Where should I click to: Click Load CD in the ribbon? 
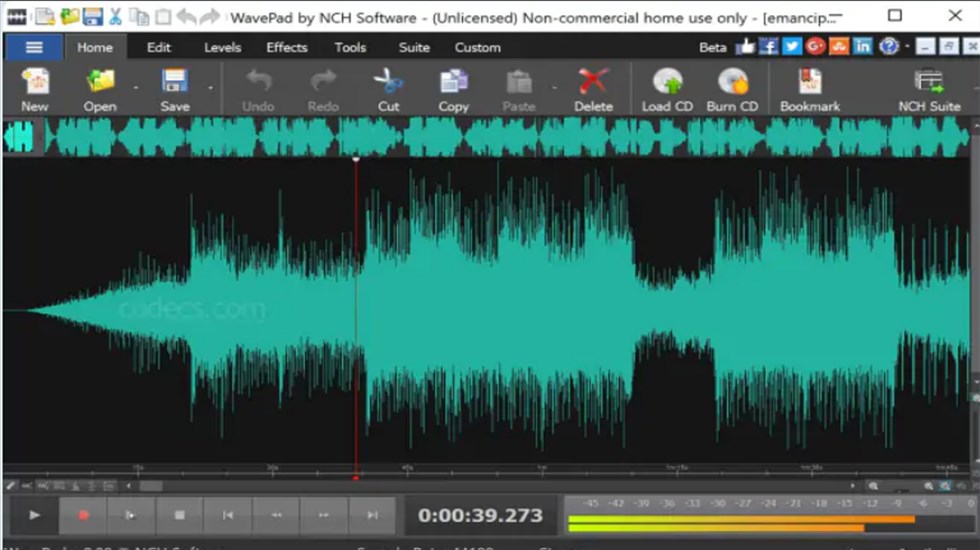tap(667, 91)
